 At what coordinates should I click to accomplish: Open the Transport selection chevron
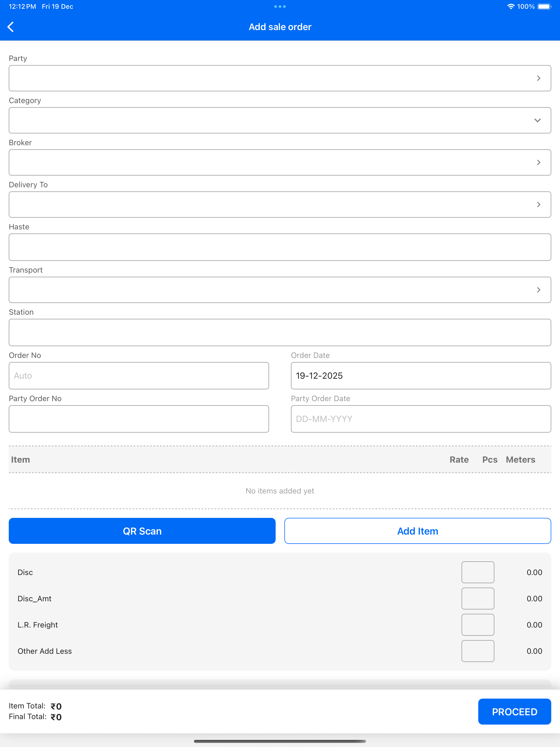click(x=538, y=290)
